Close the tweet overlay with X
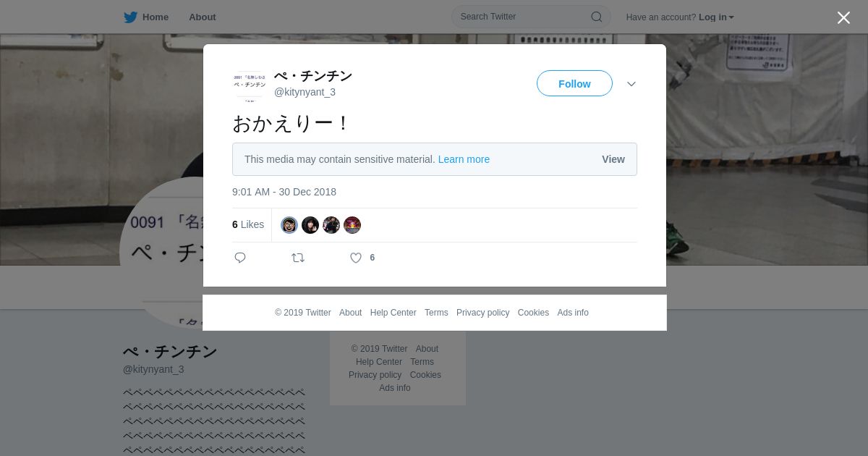Screen dimensions: 868x456 843,17
